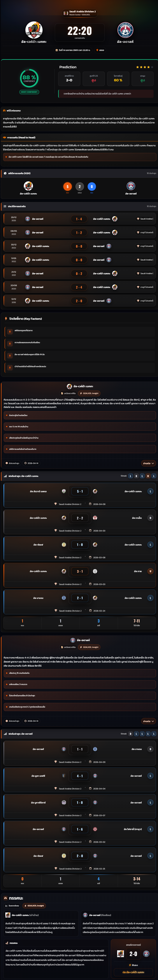Click the blue 0 wins circle in H2H
158x980 pixels.
[92, 186]
